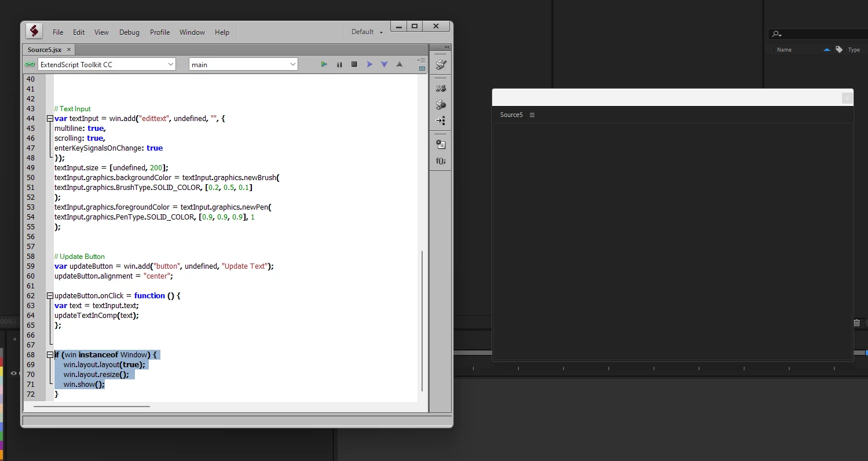This screenshot has width=868, height=461.
Task: Click the Step Into downward arrow
Action: pyautogui.click(x=384, y=64)
